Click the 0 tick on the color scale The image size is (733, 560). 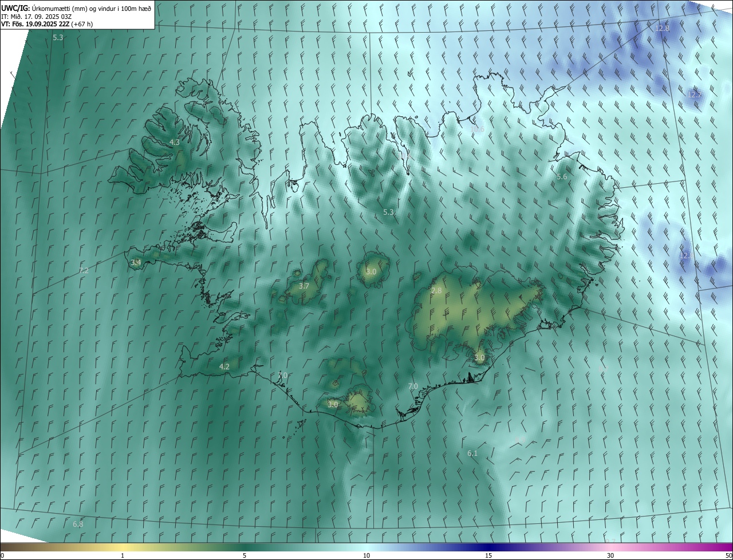click(x=2, y=555)
